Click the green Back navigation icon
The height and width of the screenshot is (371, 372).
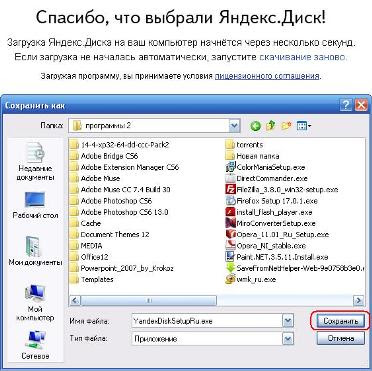click(x=255, y=126)
